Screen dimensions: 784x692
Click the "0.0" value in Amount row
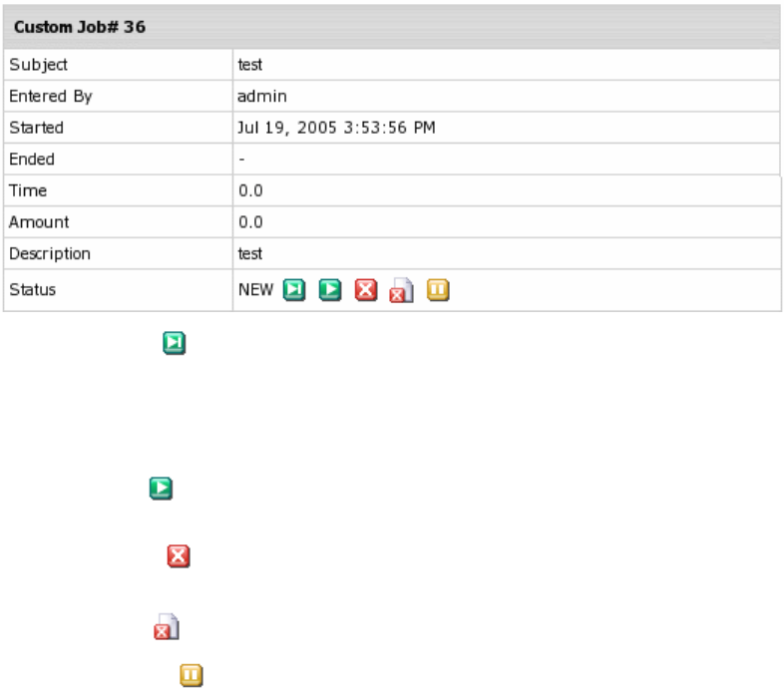point(250,222)
